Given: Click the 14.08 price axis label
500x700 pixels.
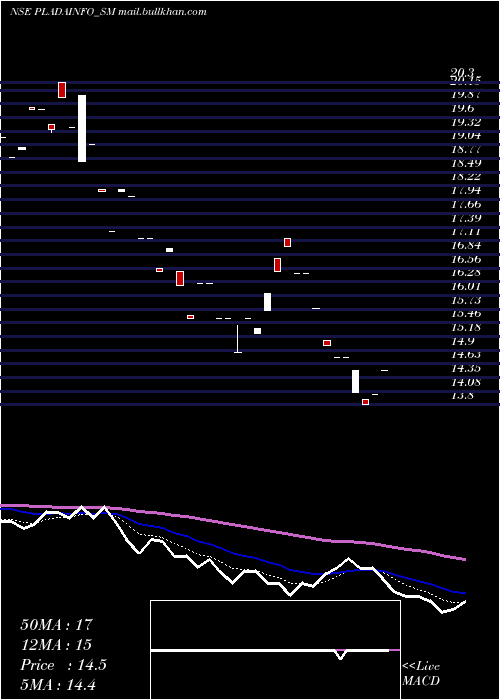Looking at the screenshot, I should click(x=466, y=382).
